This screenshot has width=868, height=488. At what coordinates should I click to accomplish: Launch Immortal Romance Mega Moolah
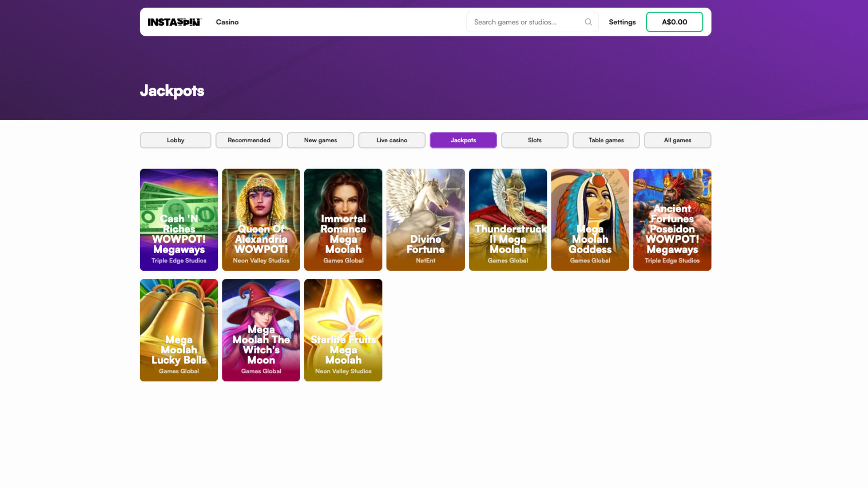click(343, 220)
